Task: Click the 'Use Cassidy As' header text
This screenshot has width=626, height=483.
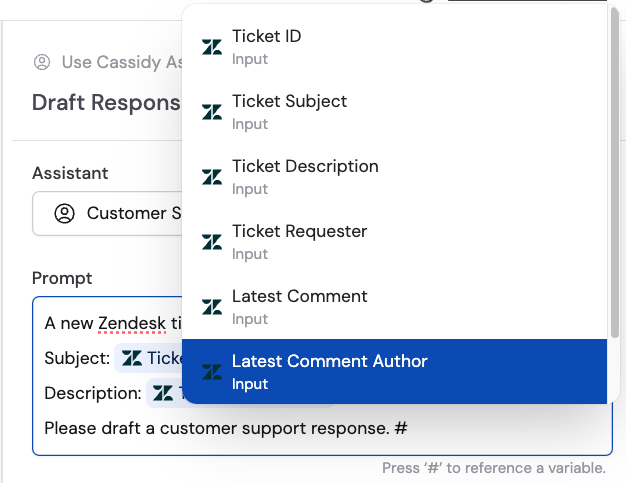Action: coord(122,62)
